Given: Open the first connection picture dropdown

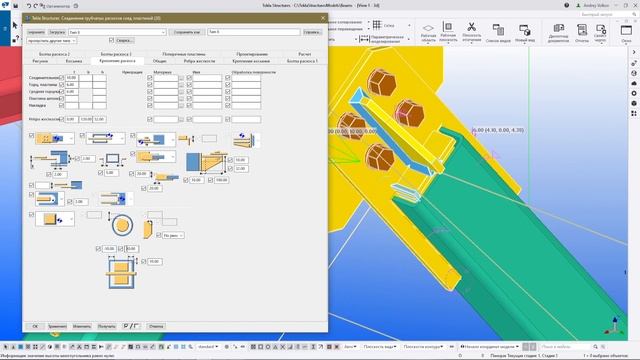Looking at the screenshot, I should pos(55,139).
